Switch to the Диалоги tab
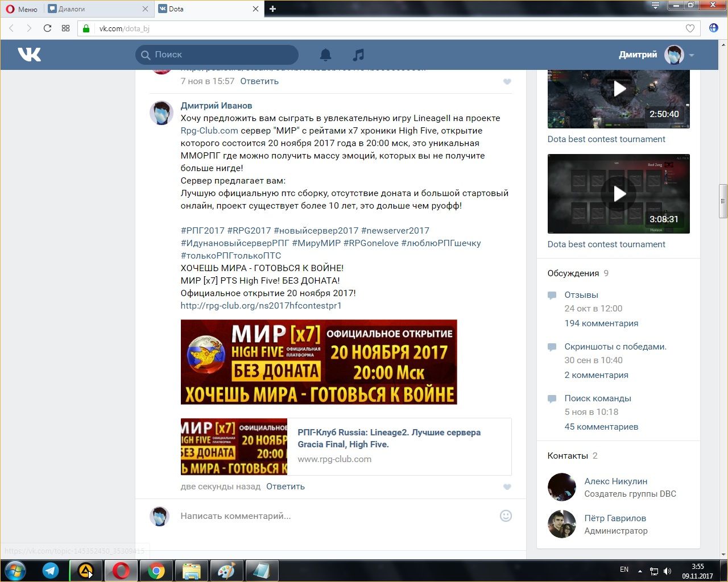728x582 pixels. [97, 9]
